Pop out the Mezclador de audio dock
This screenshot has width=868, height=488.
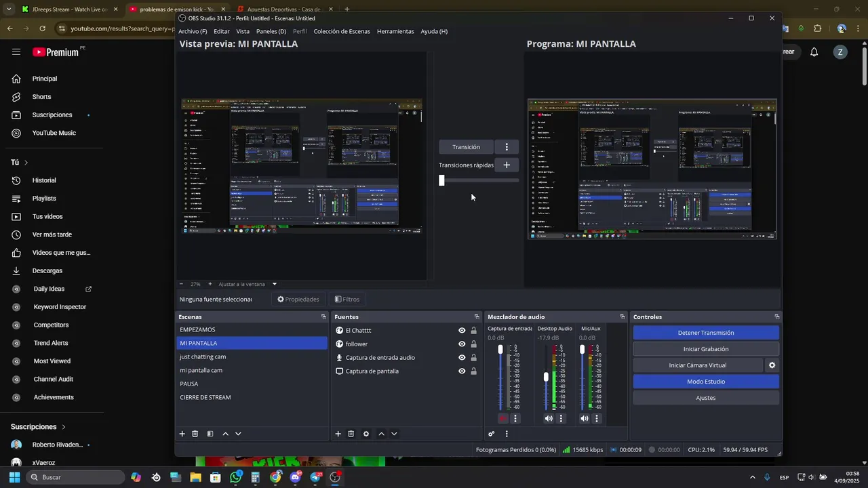coord(623,317)
